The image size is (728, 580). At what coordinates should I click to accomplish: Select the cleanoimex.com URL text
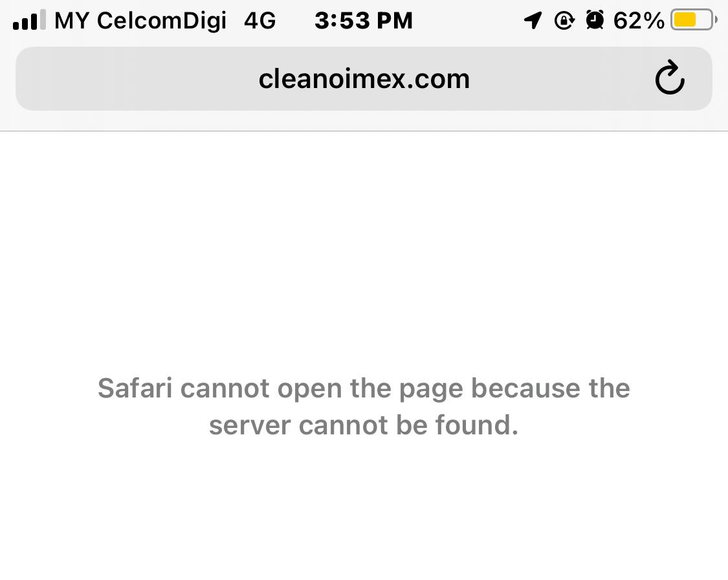point(364,79)
